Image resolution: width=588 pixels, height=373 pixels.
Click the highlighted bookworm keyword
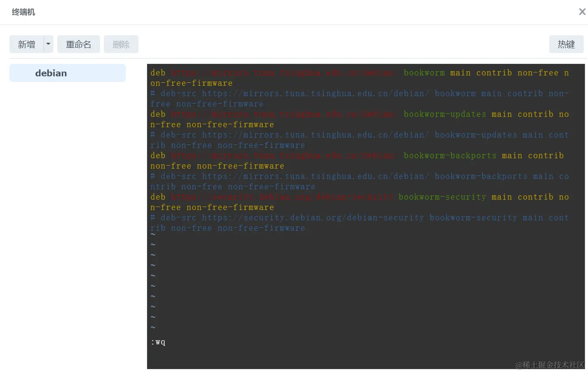424,72
